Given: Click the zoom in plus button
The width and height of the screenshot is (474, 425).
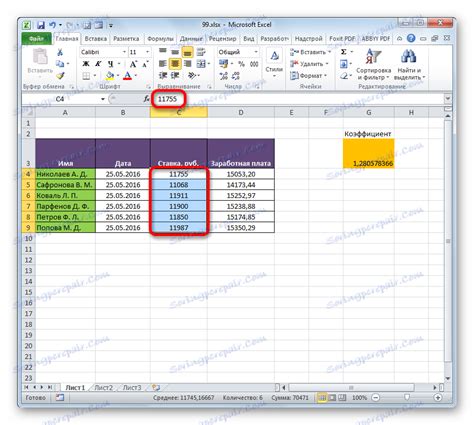Looking at the screenshot, I should pyautogui.click(x=438, y=397).
